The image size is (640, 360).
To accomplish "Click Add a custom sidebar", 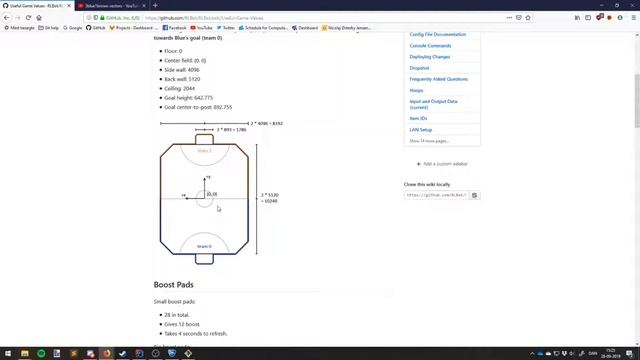I will pos(442,164).
